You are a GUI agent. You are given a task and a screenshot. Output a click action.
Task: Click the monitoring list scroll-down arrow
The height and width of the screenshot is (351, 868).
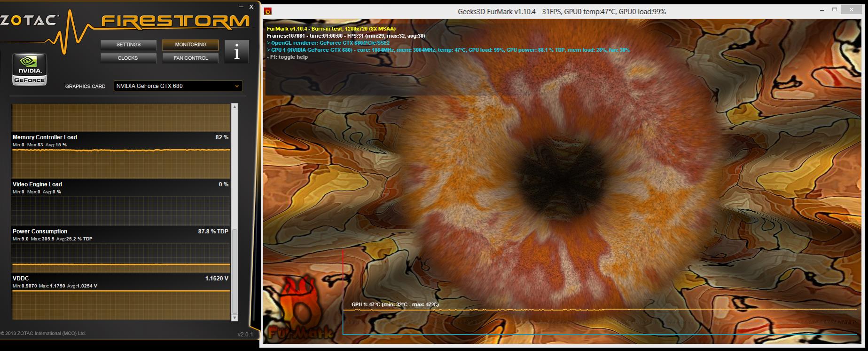(235, 318)
